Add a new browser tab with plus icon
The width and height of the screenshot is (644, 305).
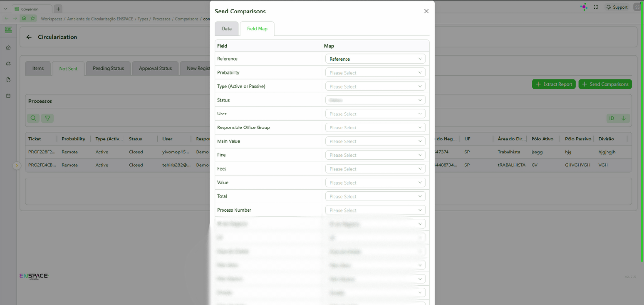58,9
